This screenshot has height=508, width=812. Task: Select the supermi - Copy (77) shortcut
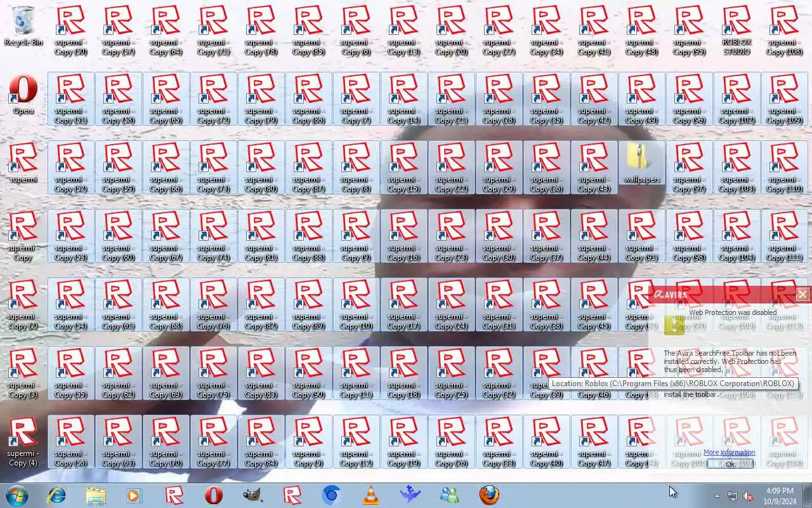click(x=213, y=441)
